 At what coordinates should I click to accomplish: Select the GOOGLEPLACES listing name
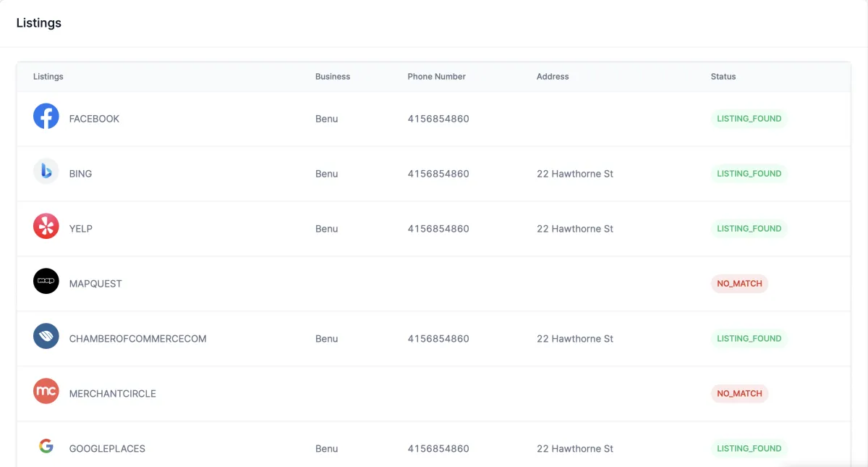point(107,449)
